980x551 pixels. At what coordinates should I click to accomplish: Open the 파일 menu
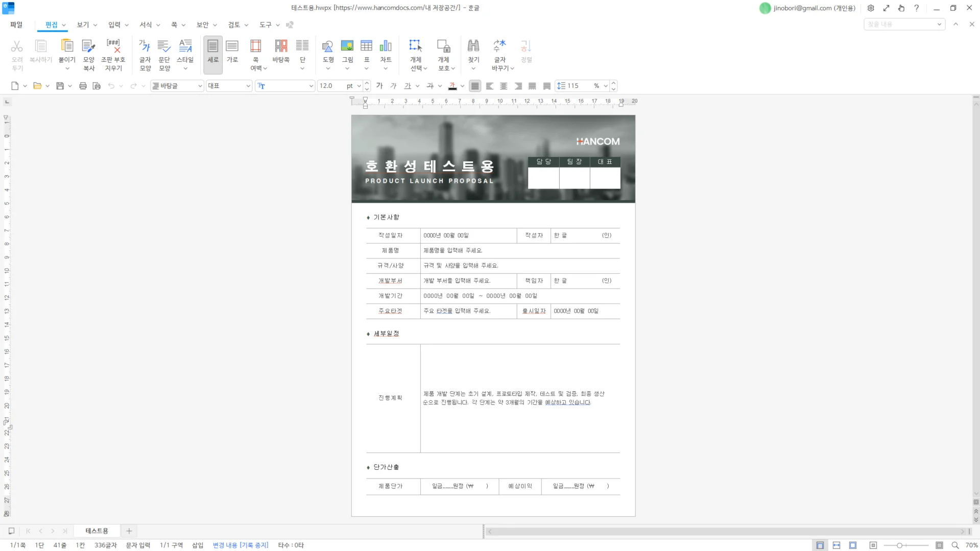pos(16,25)
